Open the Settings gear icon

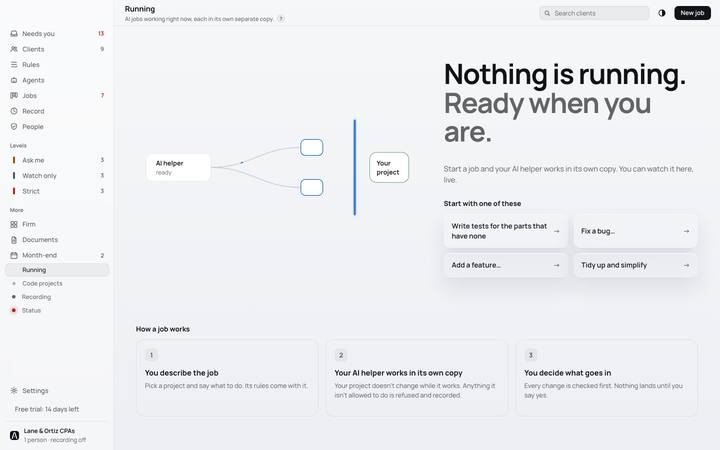(14, 390)
